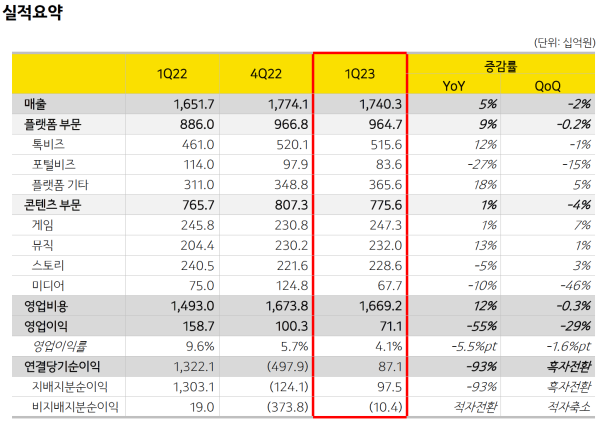Select the 포털비즈 row label

pos(54,164)
